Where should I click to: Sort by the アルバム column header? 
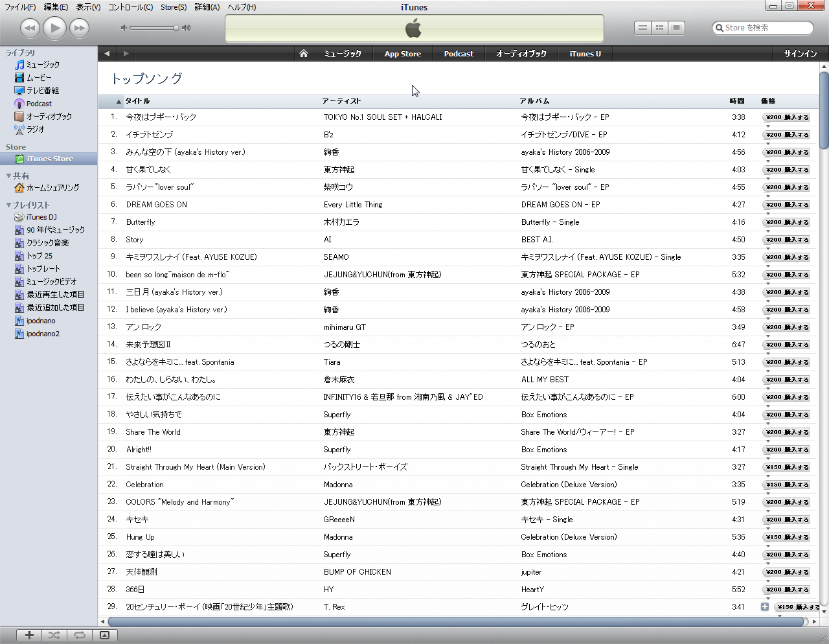tap(535, 101)
